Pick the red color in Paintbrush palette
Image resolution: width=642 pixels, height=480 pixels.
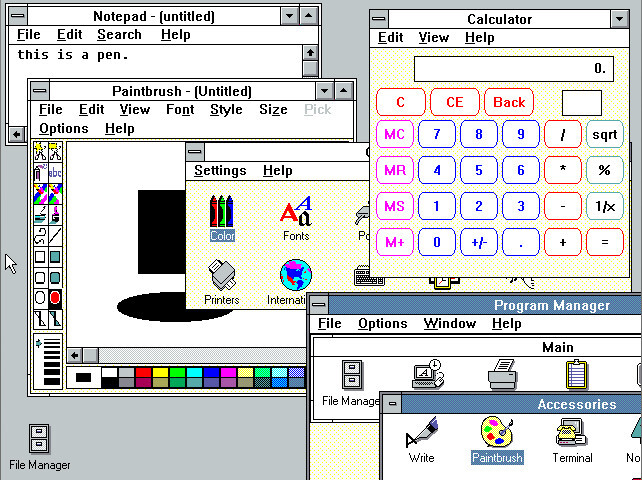(143, 372)
